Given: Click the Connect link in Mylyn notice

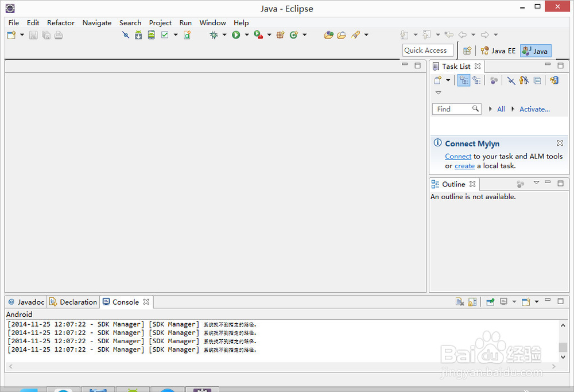Looking at the screenshot, I should tap(458, 156).
